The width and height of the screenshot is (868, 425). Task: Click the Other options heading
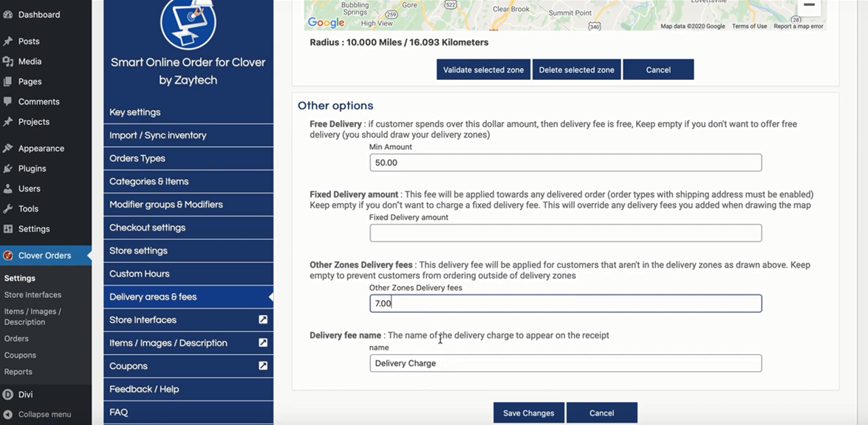pyautogui.click(x=335, y=105)
